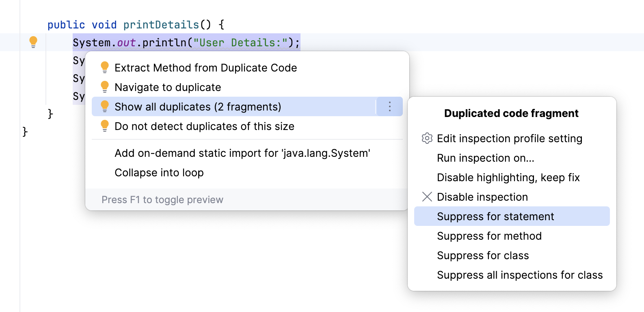
Task: Open Run inspection on... option
Action: click(485, 158)
